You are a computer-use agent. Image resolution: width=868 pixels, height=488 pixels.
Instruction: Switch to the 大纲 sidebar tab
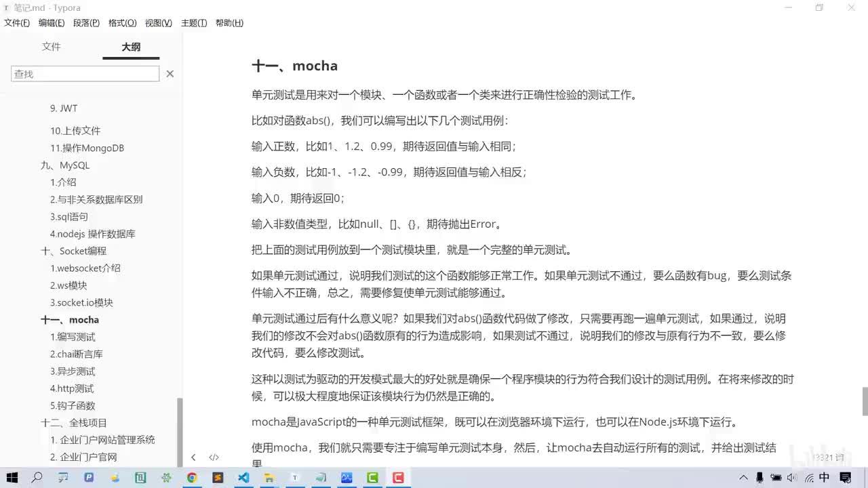click(x=131, y=47)
